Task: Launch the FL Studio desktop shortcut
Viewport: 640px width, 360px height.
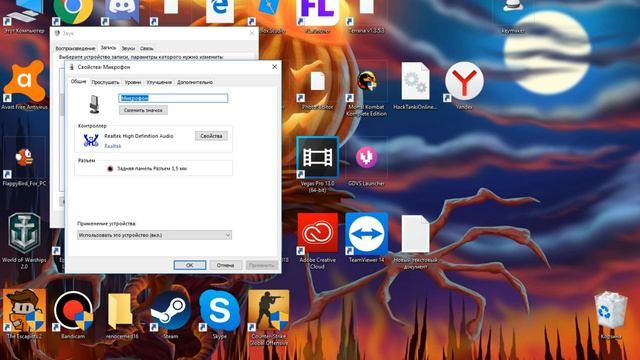Action: (318, 12)
